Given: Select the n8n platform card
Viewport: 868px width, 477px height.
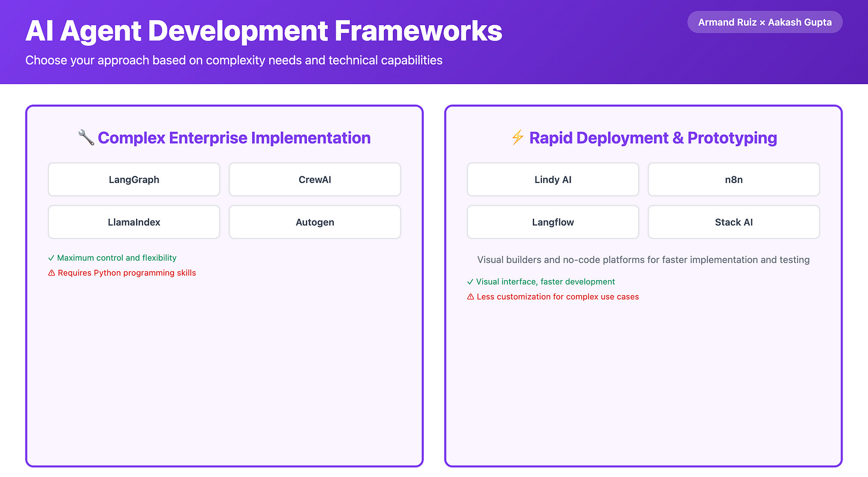Looking at the screenshot, I should coord(734,179).
